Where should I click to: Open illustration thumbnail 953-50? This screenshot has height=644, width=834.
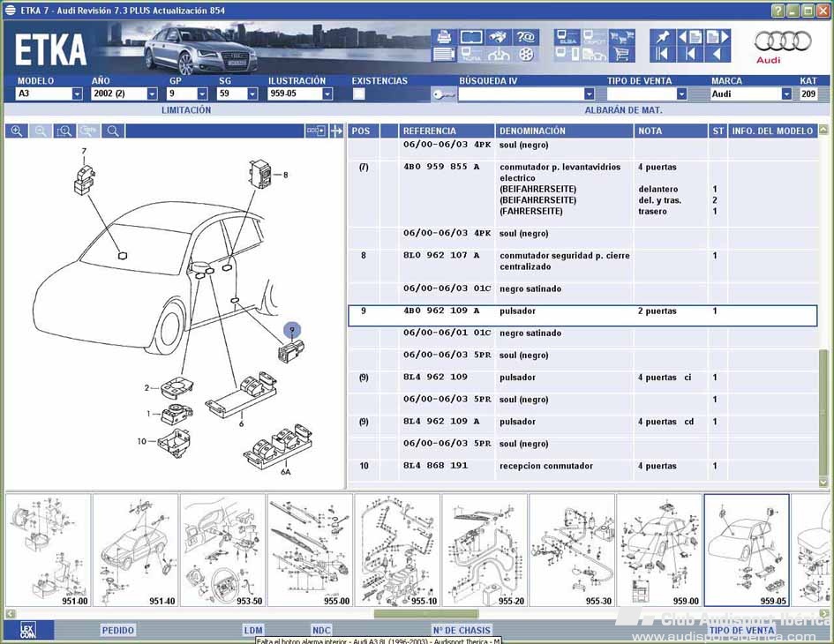click(x=222, y=550)
